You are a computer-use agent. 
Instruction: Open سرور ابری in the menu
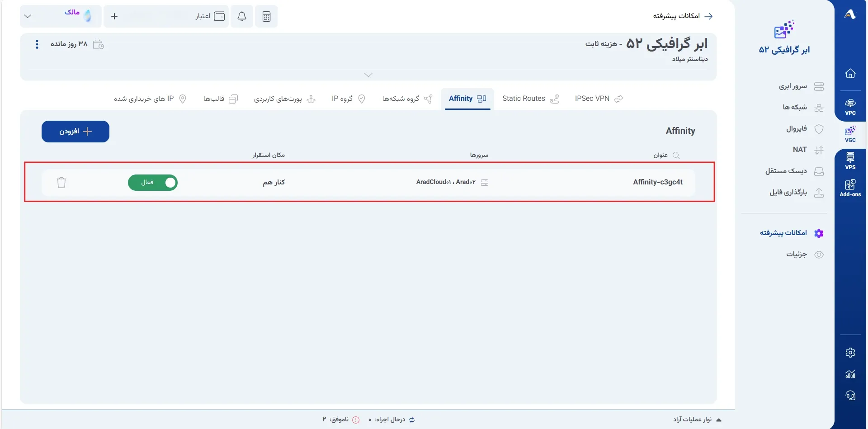tap(801, 86)
